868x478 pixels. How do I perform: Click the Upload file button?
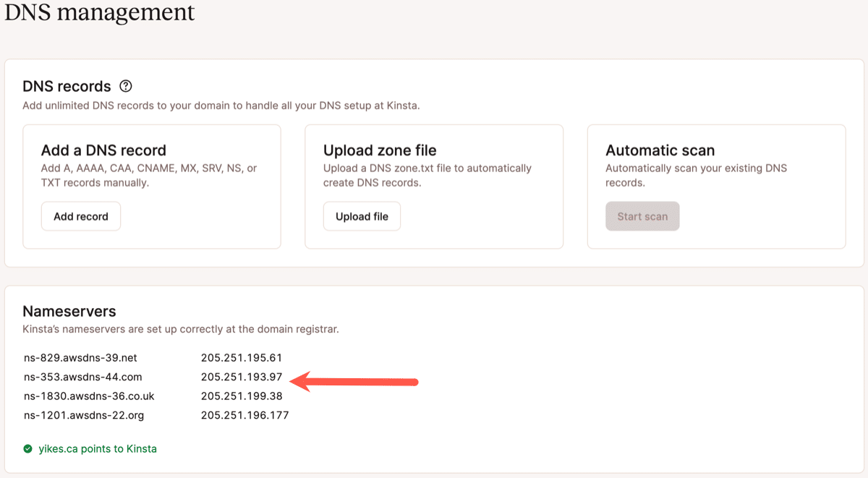[362, 215]
